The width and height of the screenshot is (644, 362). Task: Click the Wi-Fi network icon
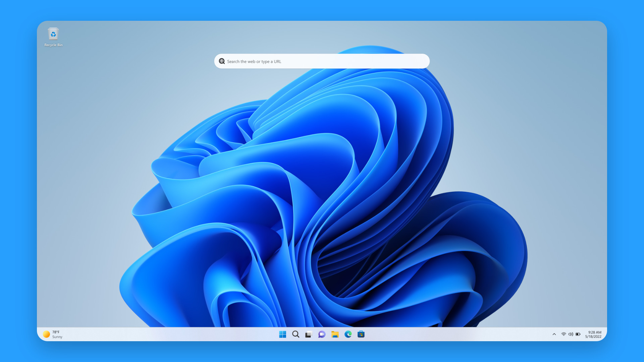(x=563, y=334)
